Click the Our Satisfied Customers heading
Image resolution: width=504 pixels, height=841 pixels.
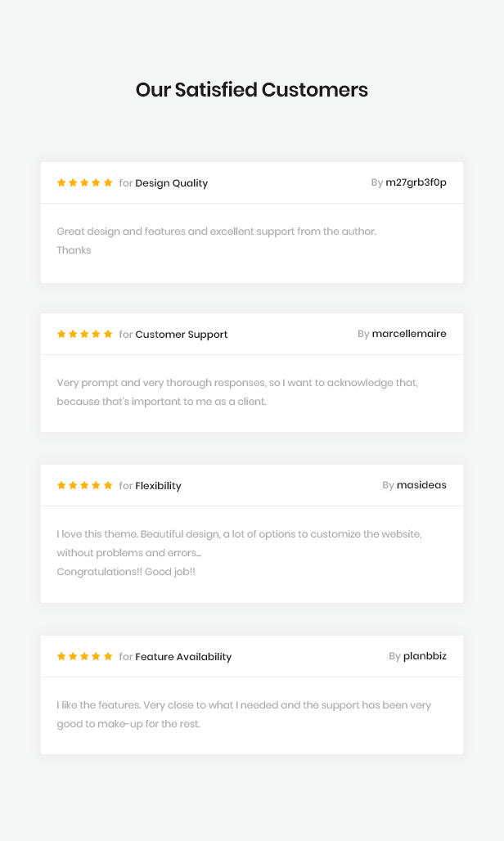[252, 89]
